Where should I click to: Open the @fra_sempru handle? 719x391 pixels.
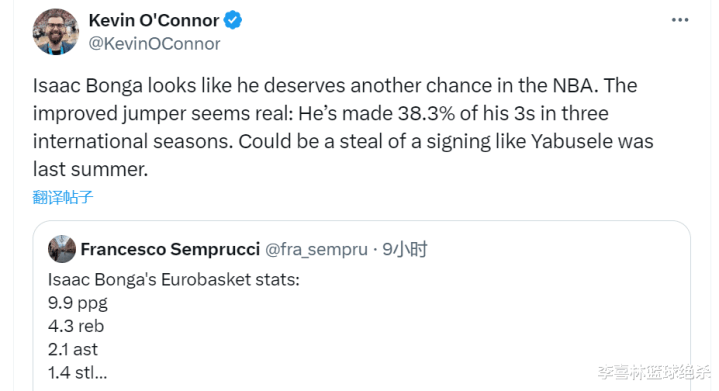click(x=316, y=249)
